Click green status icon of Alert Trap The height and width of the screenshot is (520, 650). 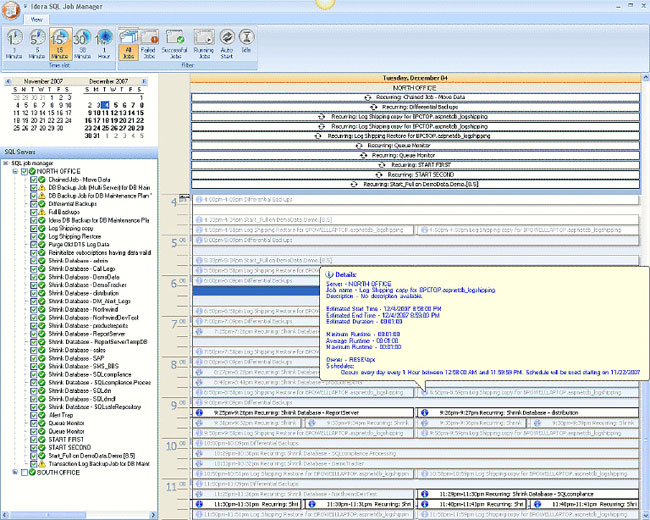pyautogui.click(x=42, y=415)
